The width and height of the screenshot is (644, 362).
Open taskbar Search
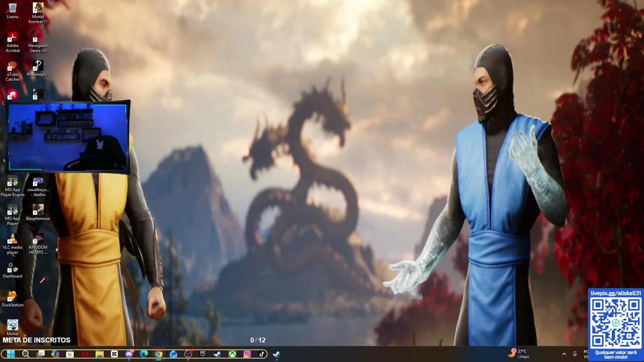click(x=26, y=354)
